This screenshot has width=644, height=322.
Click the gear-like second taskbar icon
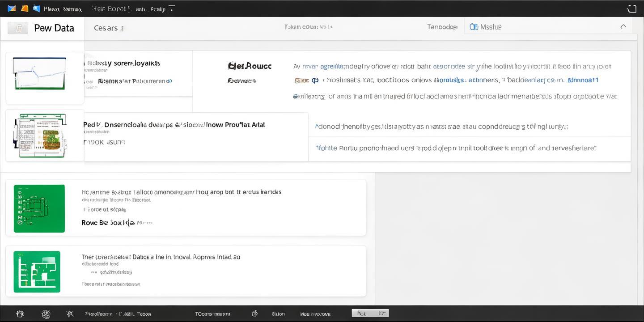click(x=46, y=314)
